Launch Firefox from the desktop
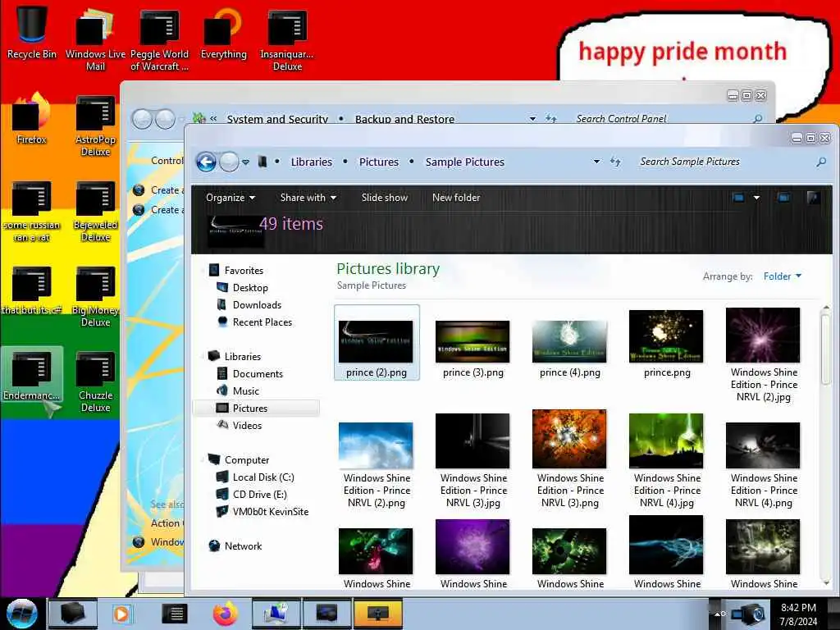The height and width of the screenshot is (630, 840). [32, 118]
